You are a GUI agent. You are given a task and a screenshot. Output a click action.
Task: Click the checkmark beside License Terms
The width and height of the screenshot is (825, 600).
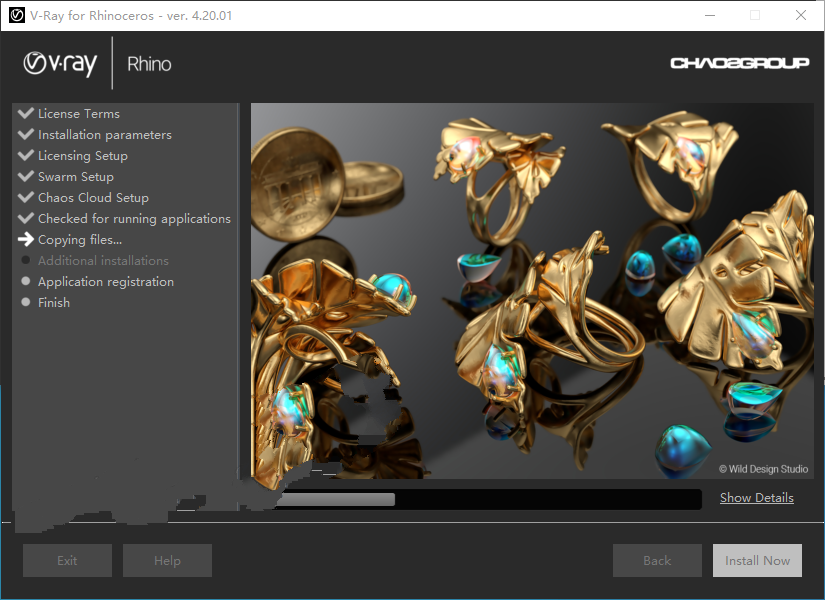pos(26,113)
